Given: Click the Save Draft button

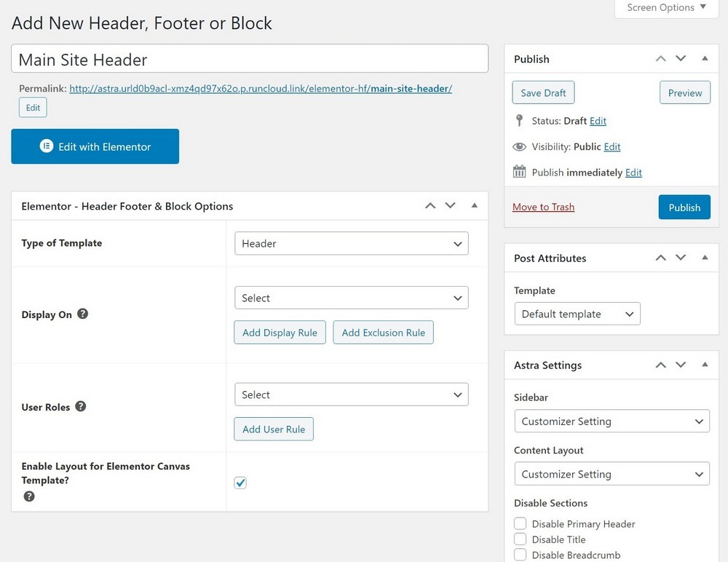Looking at the screenshot, I should (x=543, y=92).
